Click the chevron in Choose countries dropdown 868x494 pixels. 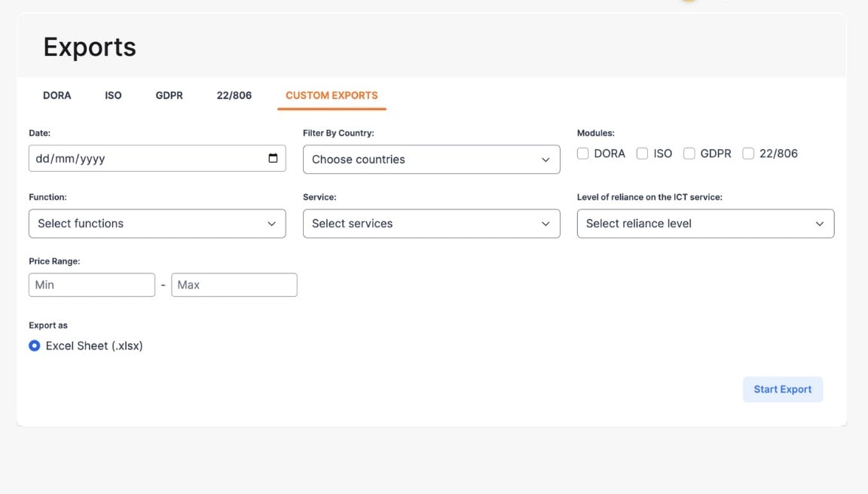546,160
